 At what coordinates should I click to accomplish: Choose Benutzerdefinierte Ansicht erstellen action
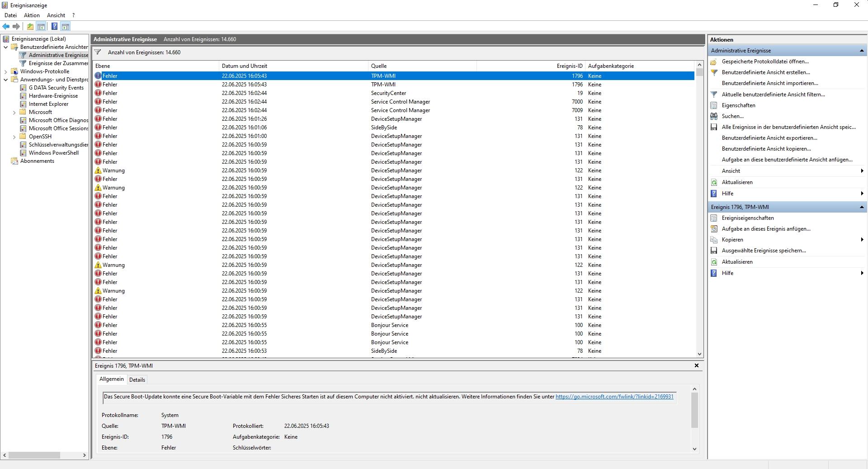pos(766,72)
